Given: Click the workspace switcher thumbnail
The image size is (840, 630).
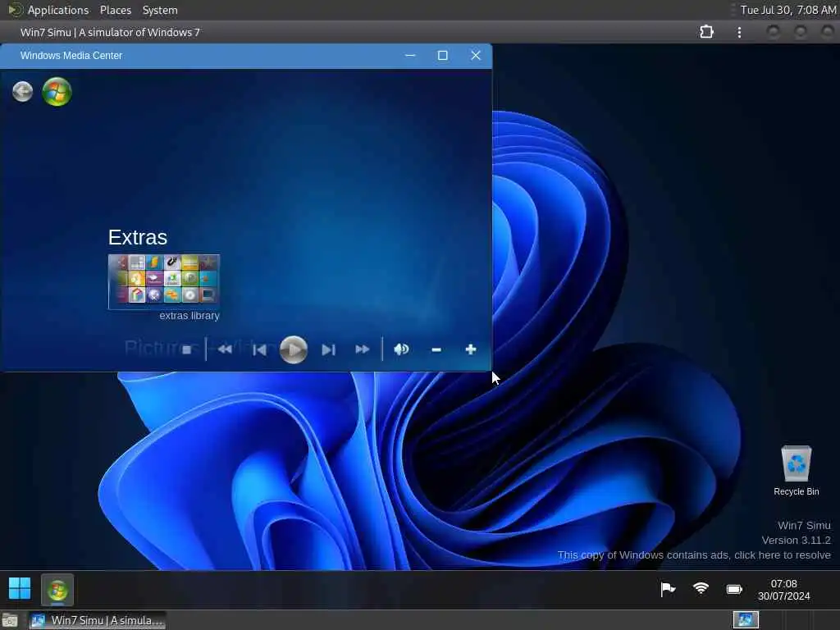Looking at the screenshot, I should [746, 620].
